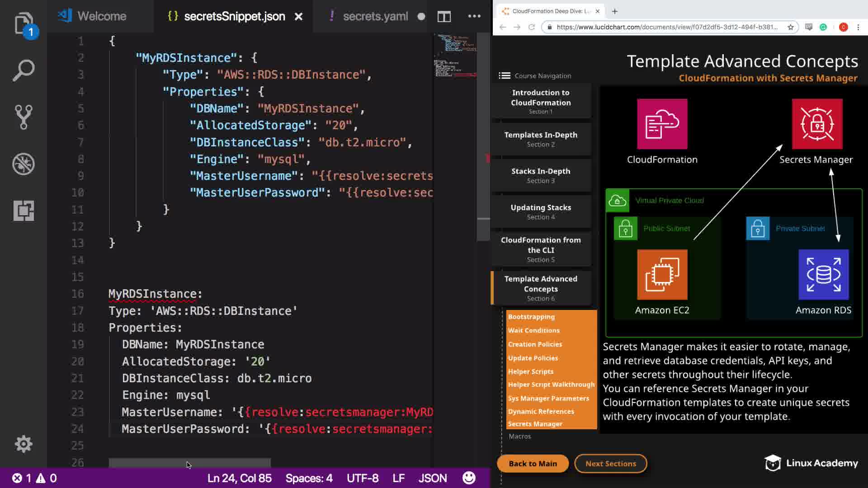The height and width of the screenshot is (488, 868).
Task: Open errors and warnings indicator
Action: click(x=34, y=478)
